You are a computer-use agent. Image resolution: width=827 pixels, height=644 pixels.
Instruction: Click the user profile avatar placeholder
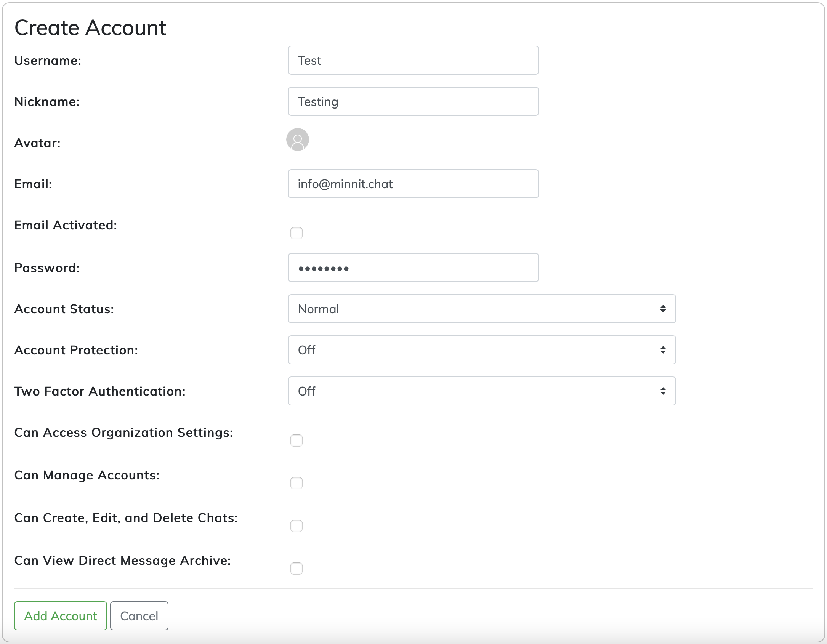tap(297, 140)
